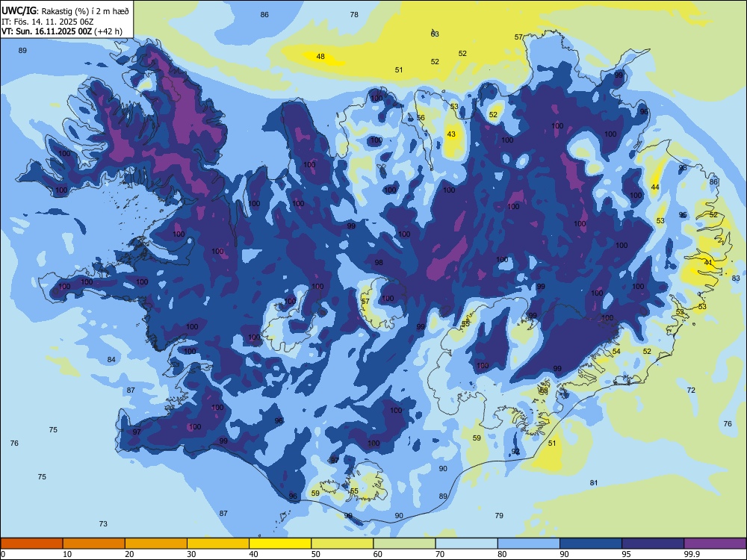
Task: Click the map value '79' south of the coast
Action: pos(499,516)
